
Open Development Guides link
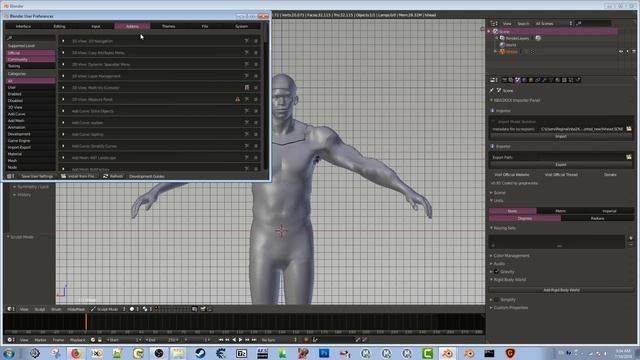[x=147, y=176]
